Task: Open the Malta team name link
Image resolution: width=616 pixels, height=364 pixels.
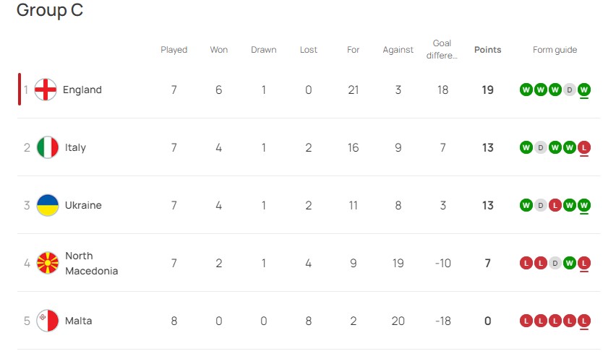Action: tap(79, 321)
